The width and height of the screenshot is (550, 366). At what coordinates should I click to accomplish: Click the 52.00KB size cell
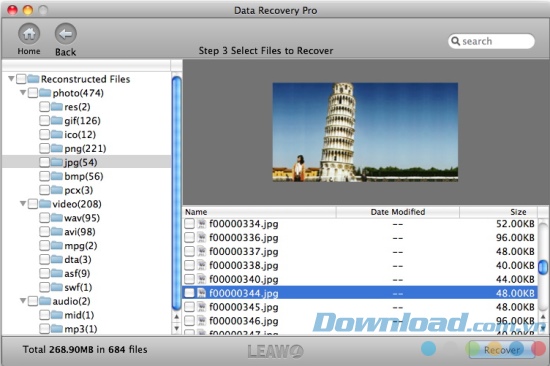click(x=515, y=224)
